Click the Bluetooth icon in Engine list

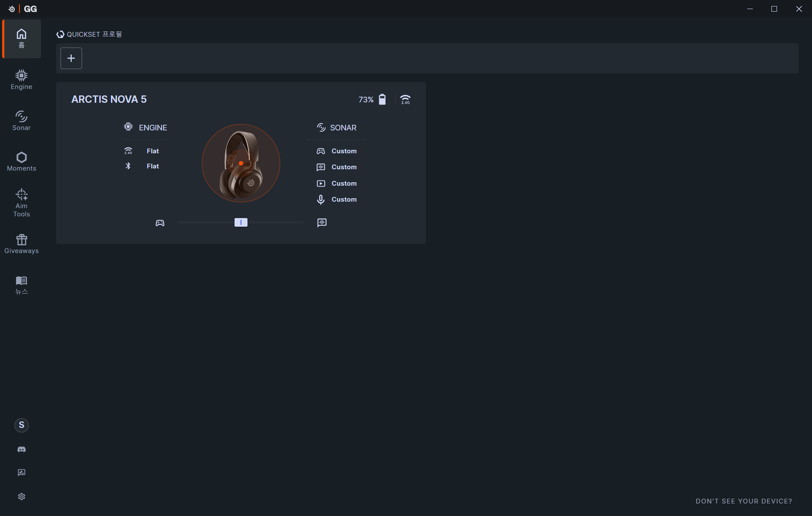pyautogui.click(x=128, y=166)
